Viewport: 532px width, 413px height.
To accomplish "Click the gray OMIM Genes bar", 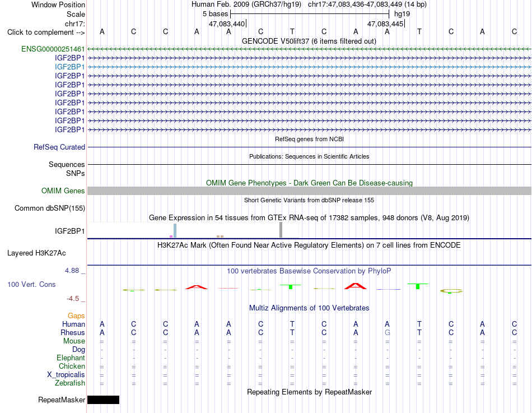I will click(x=310, y=191).
